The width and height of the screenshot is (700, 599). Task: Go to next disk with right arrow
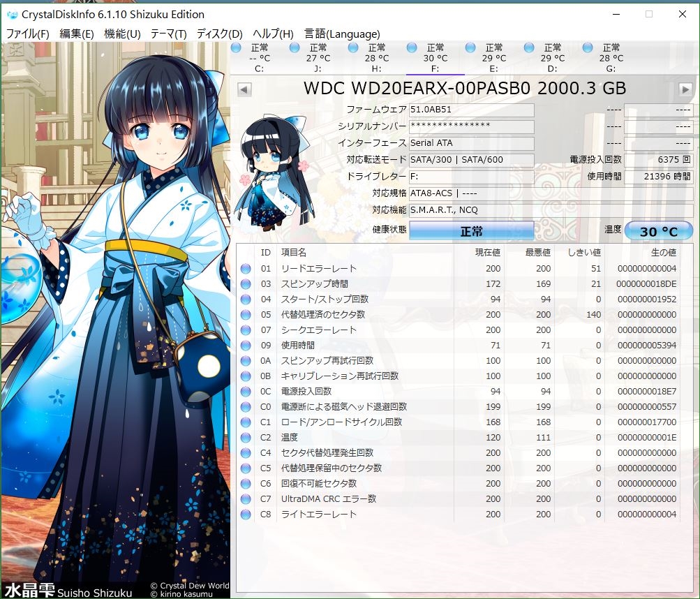[685, 89]
